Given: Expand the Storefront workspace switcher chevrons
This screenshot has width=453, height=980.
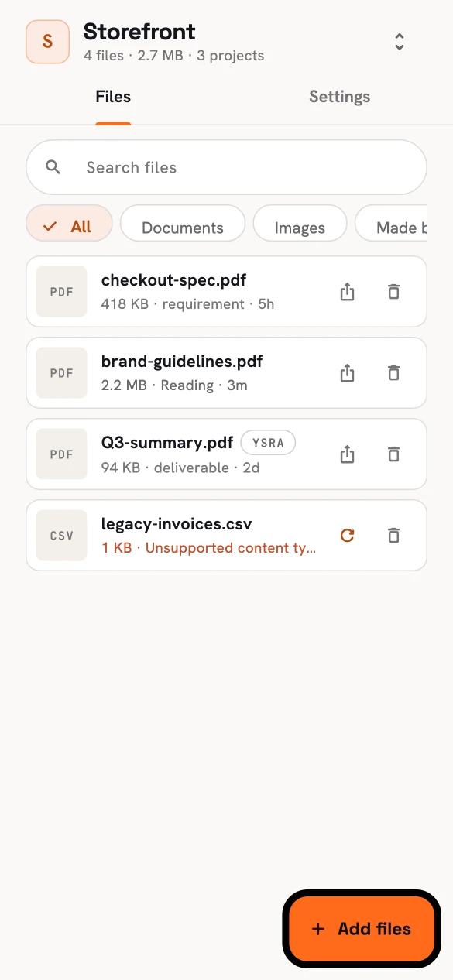Looking at the screenshot, I should click(x=400, y=42).
